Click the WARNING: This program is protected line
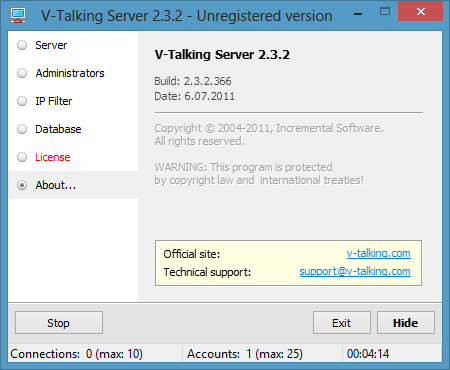The image size is (450, 370). point(243,167)
